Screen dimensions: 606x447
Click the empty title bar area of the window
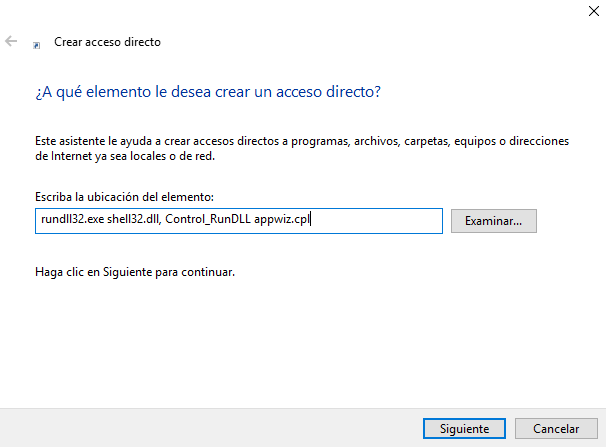(300, 13)
